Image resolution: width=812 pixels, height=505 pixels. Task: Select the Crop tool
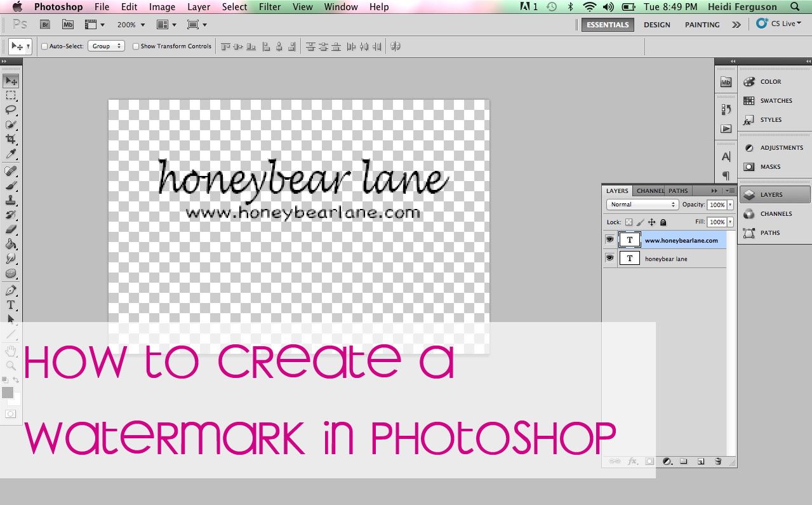point(11,140)
